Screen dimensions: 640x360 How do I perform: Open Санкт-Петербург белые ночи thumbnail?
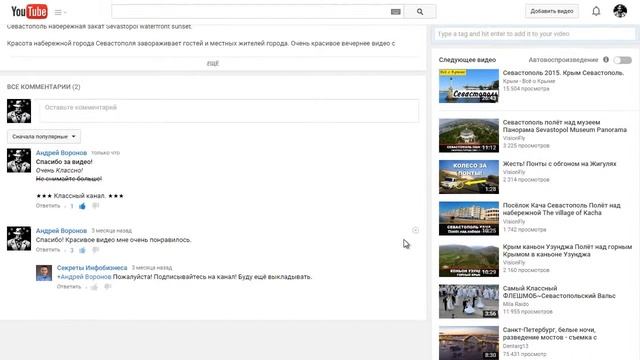point(469,343)
